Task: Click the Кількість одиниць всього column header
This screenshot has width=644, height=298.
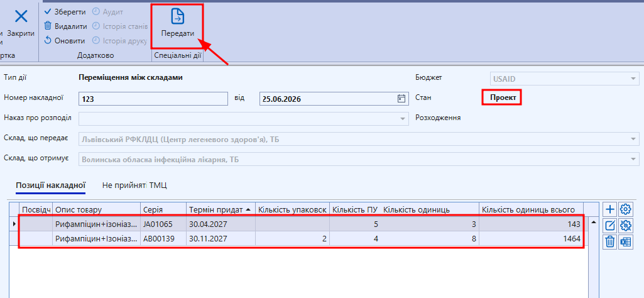Action: point(531,209)
